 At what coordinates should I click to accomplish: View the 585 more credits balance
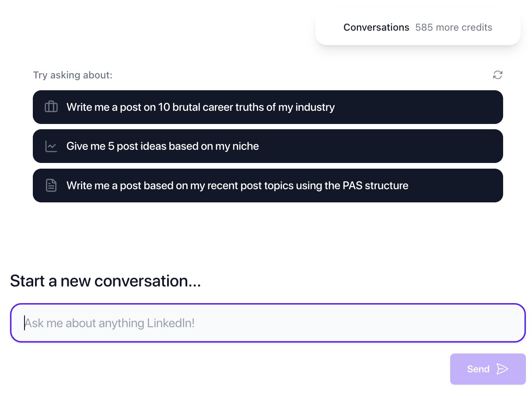coord(454,28)
